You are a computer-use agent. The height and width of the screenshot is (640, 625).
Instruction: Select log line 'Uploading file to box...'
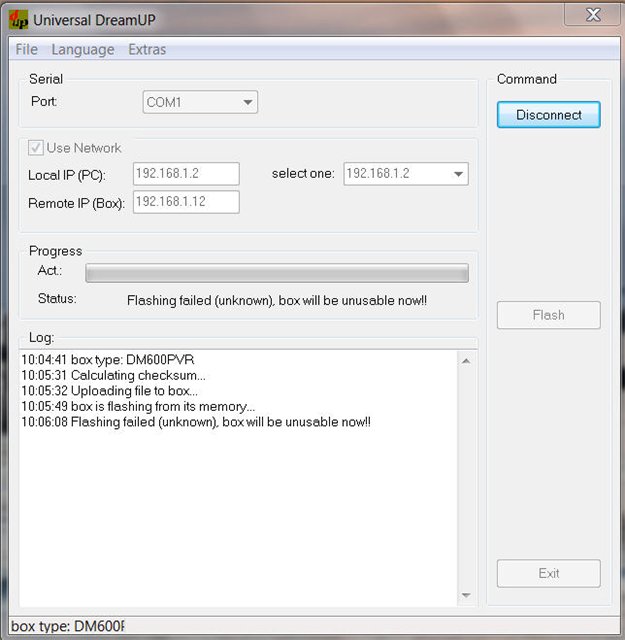109,391
